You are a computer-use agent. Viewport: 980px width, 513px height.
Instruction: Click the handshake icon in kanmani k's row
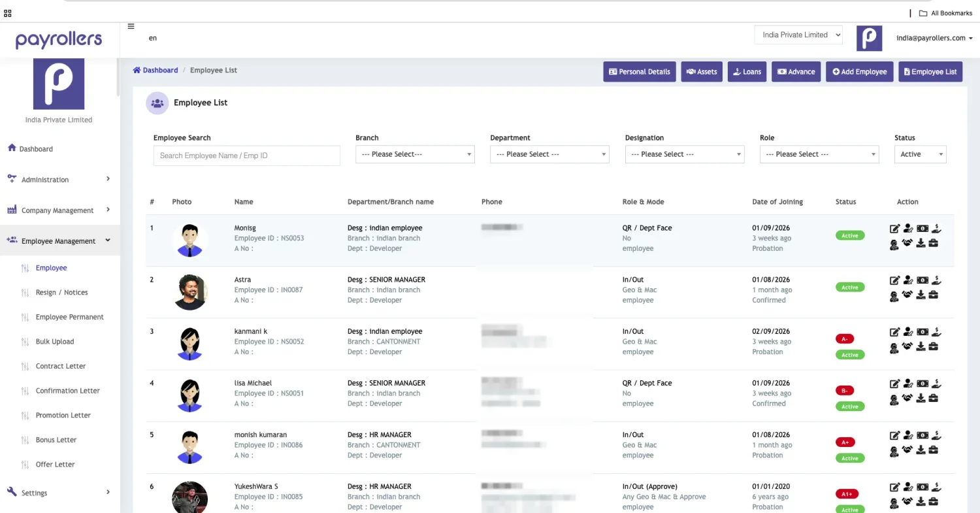(x=907, y=346)
